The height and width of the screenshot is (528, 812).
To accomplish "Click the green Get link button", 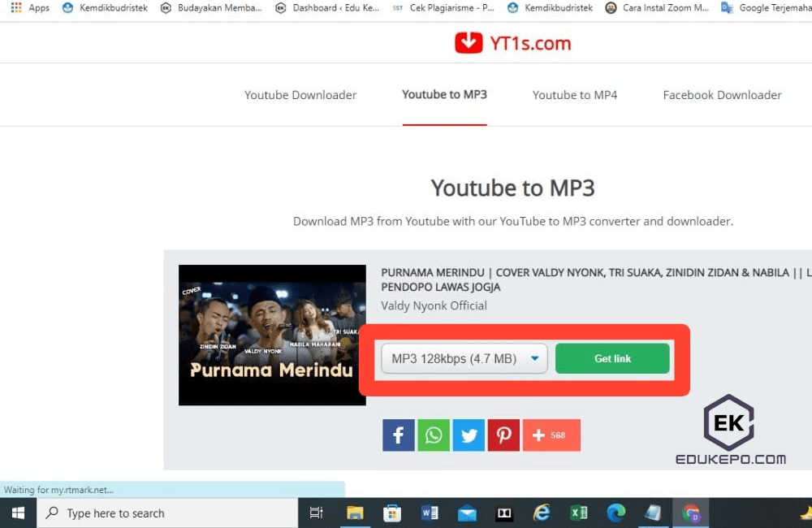I will click(612, 357).
